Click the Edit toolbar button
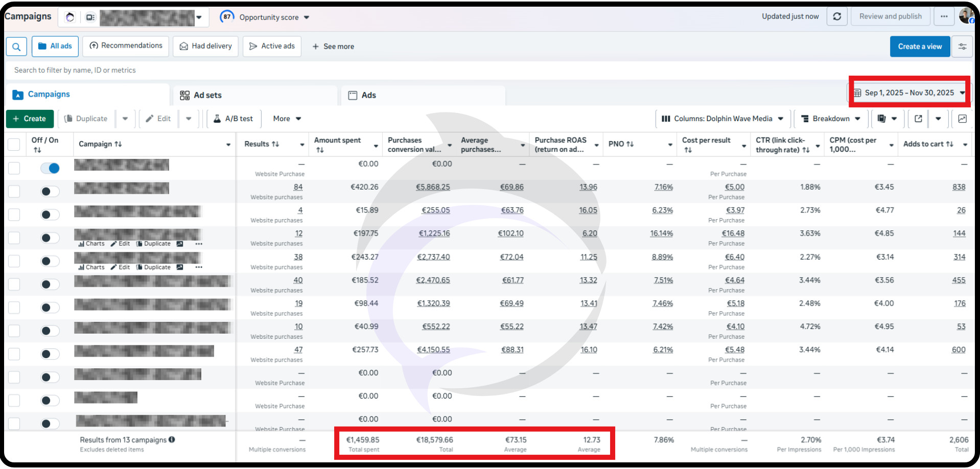 (158, 119)
